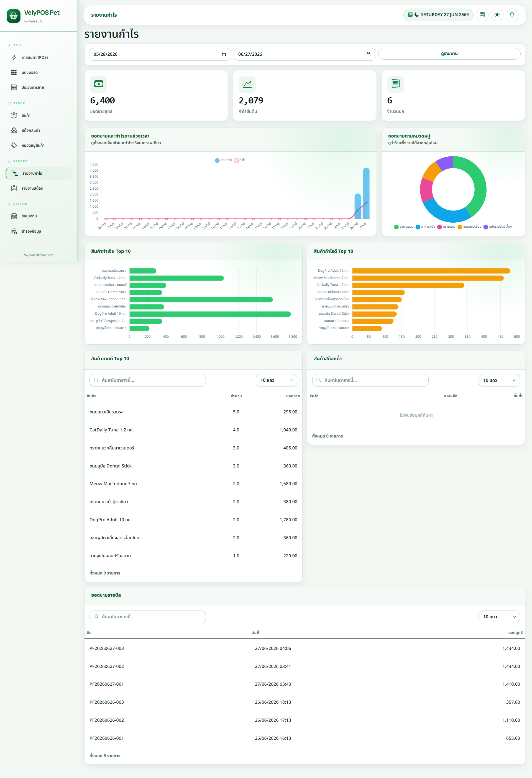Open the start date calendar picker

[224, 54]
